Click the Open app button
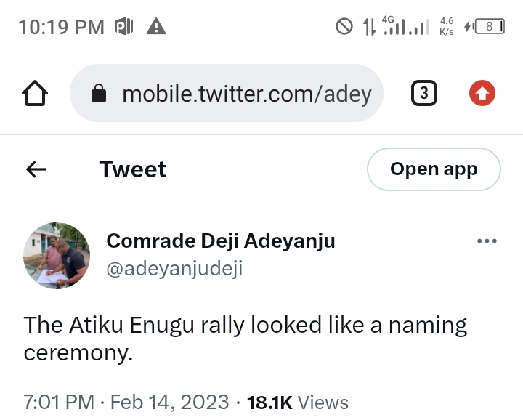Image resolution: width=523 pixels, height=420 pixels. click(x=434, y=169)
